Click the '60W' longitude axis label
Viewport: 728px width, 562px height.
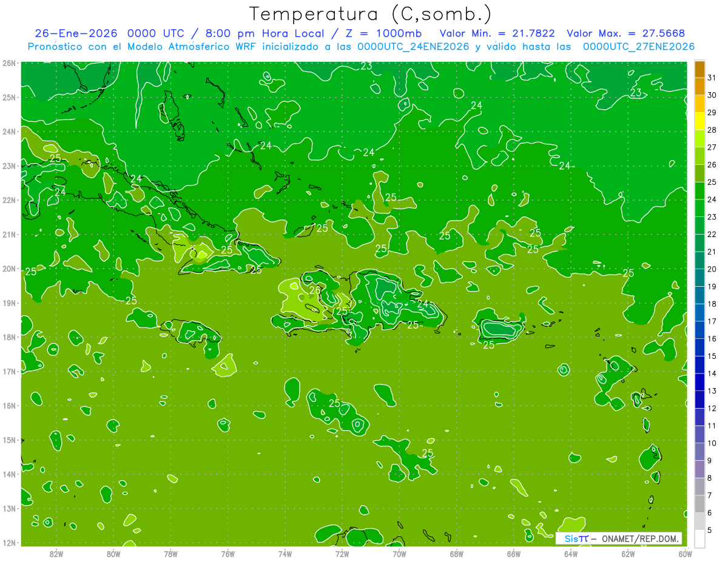coord(686,554)
